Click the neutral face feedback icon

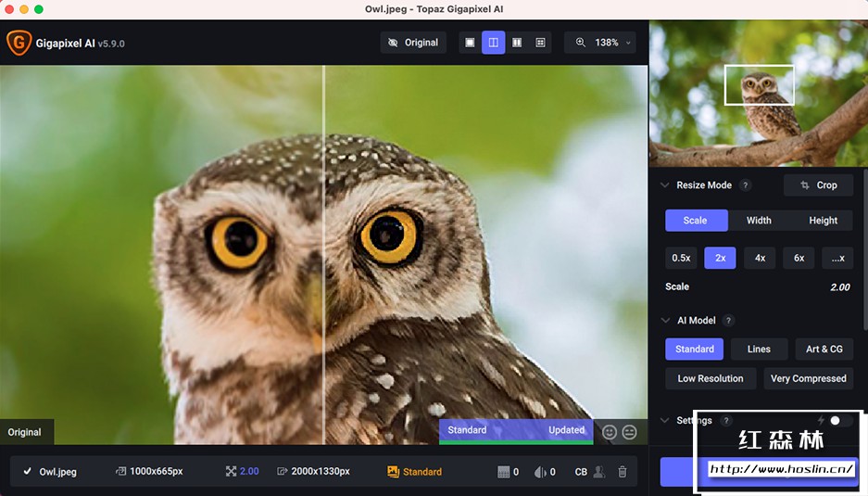pos(630,431)
